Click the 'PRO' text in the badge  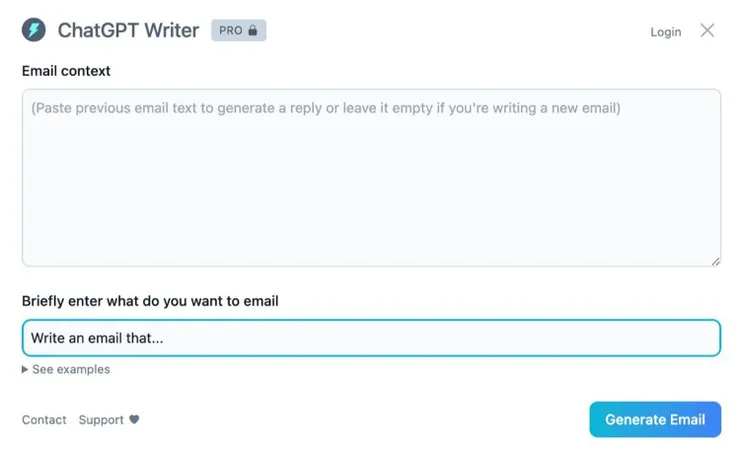(x=231, y=30)
